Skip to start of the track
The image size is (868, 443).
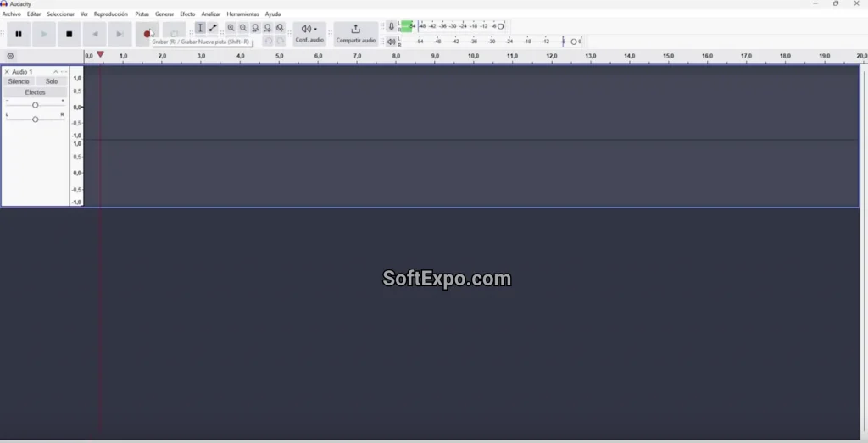click(x=95, y=34)
